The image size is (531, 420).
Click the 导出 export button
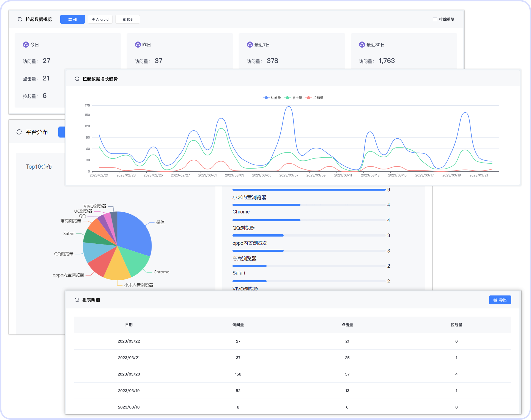click(x=500, y=300)
